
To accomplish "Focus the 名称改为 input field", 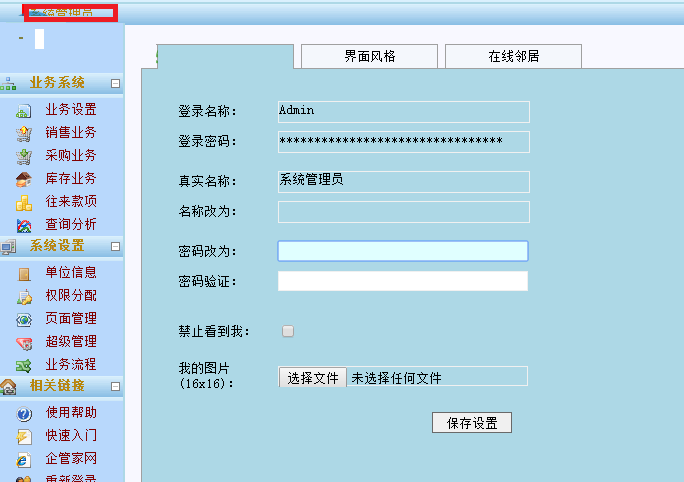I will tap(404, 212).
